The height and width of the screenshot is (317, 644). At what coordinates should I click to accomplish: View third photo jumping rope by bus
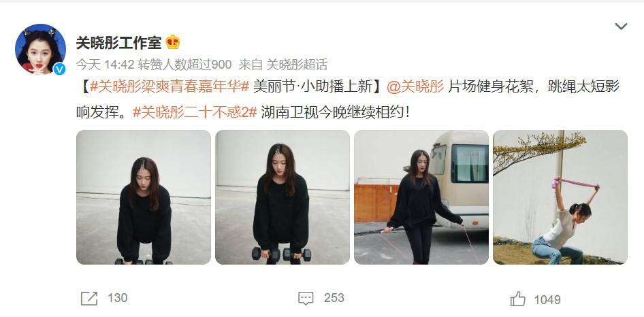pos(421,197)
